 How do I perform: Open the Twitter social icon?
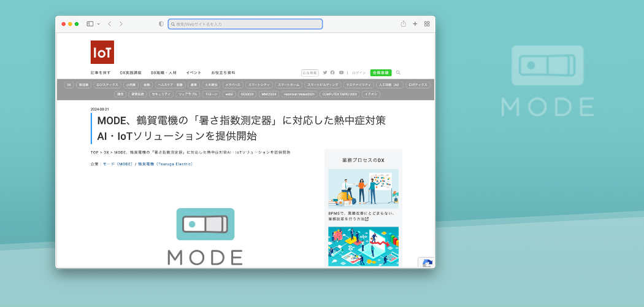coord(325,72)
